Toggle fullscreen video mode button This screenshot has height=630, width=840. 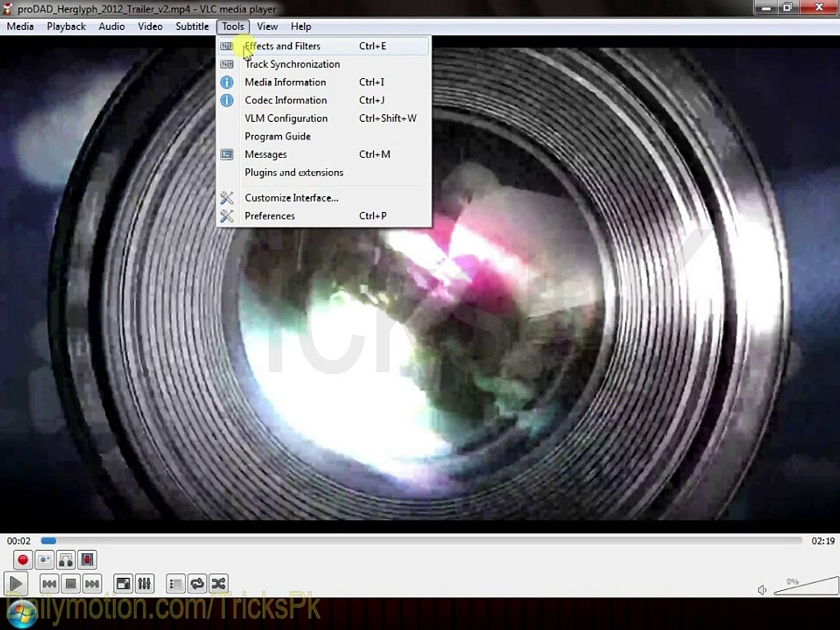123,583
